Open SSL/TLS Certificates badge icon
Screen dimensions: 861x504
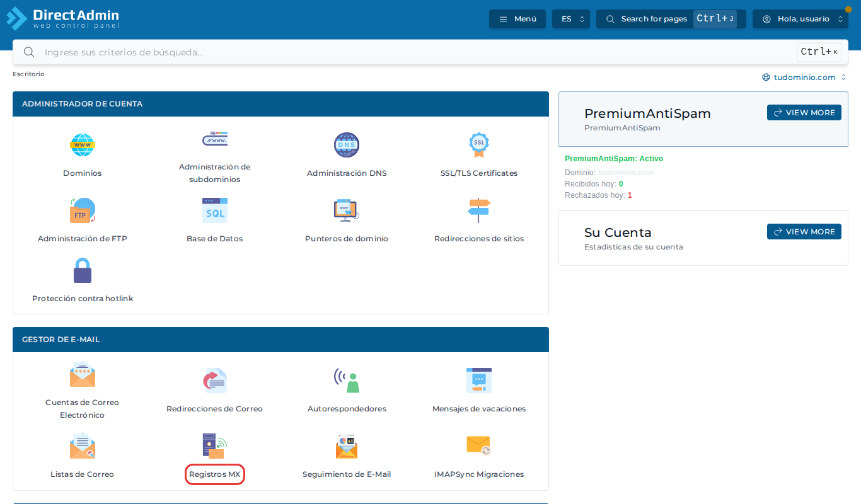tap(479, 145)
